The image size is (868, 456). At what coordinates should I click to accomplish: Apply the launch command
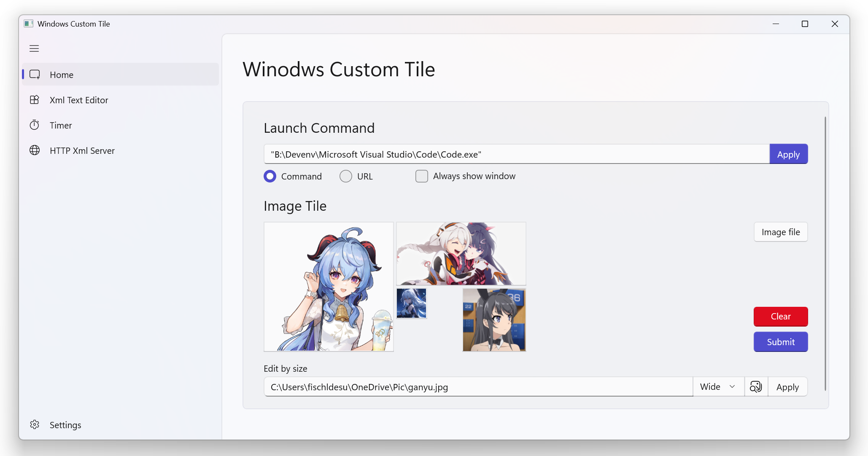point(788,154)
